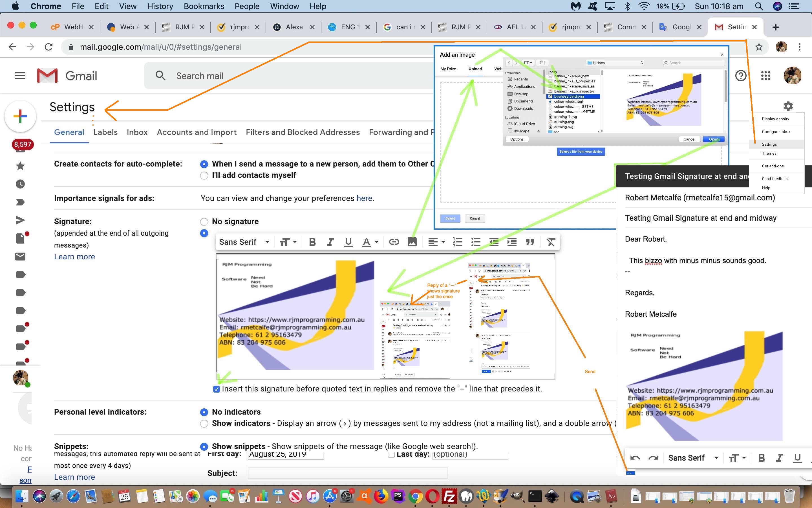Open the Google apps grid
This screenshot has height=508, width=812.
pos(765,76)
